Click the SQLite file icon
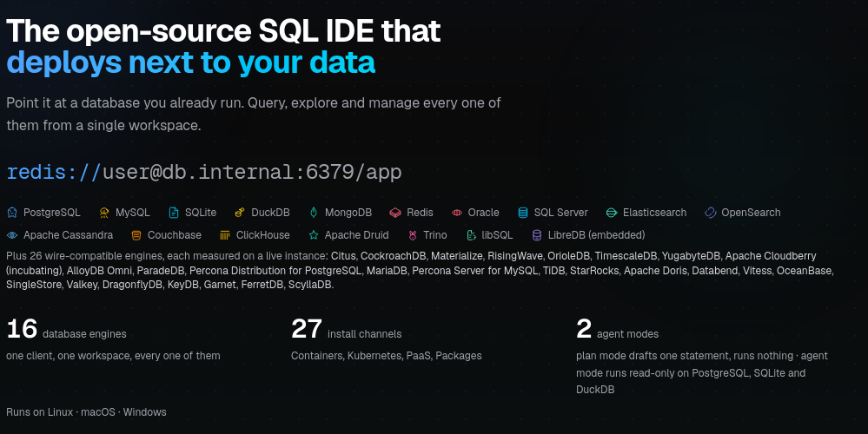868x434 pixels. (173, 213)
